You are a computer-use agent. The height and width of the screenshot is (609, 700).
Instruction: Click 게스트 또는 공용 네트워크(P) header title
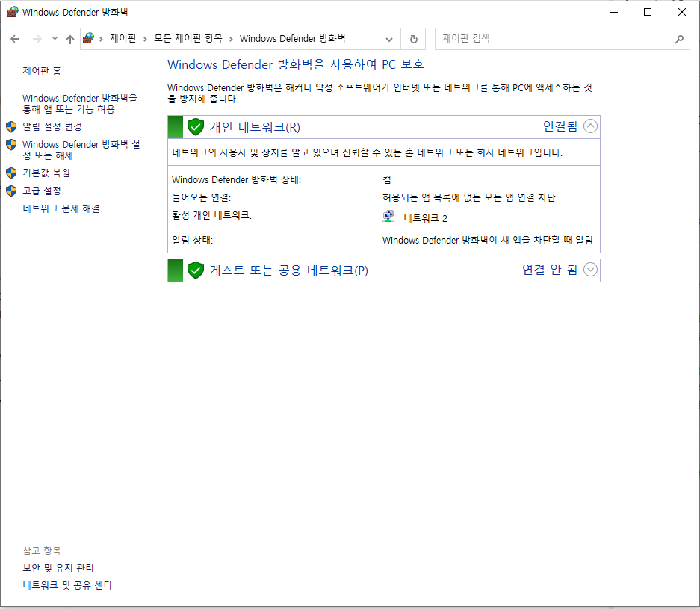point(289,271)
